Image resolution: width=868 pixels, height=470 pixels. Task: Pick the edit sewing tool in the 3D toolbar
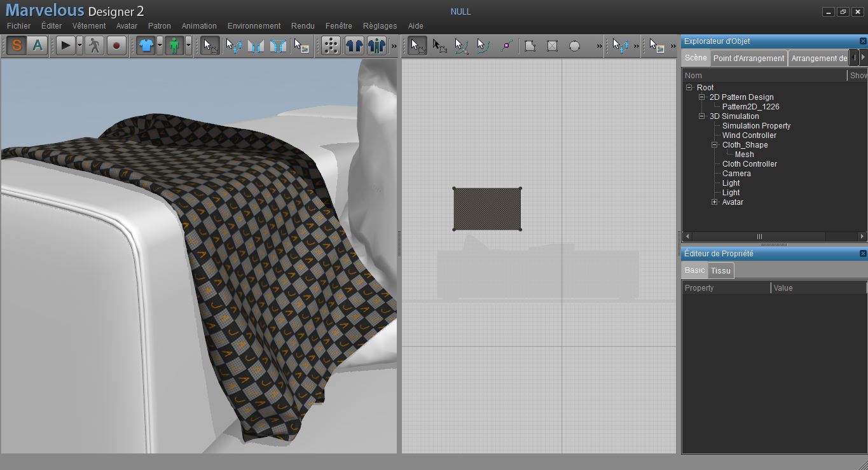(233, 46)
